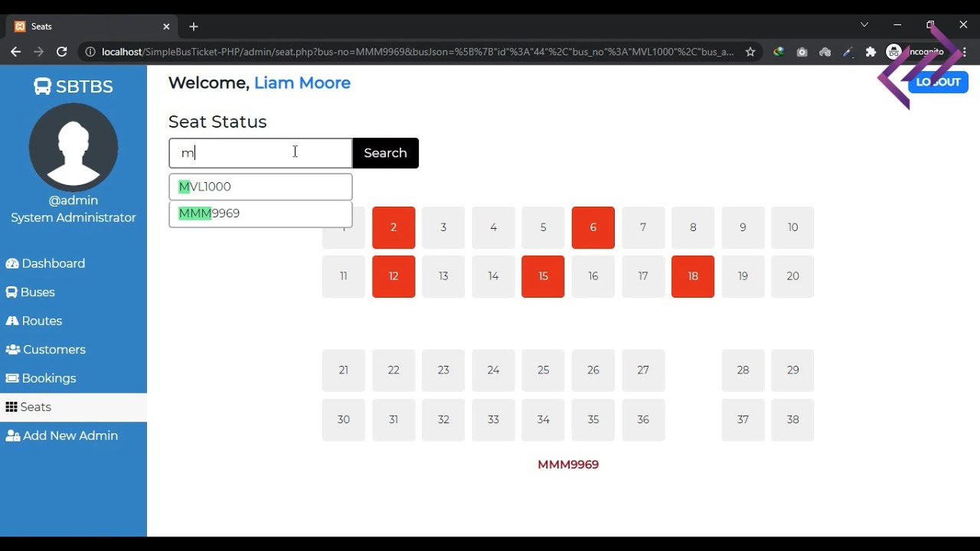Select seat 10
Screen dimensions: 980x551
[792, 227]
